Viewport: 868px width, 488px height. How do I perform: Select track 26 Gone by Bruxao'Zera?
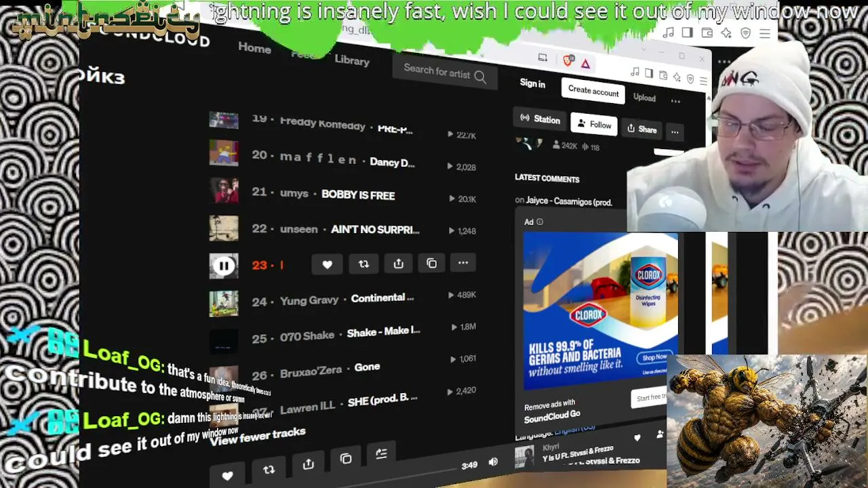click(x=342, y=369)
